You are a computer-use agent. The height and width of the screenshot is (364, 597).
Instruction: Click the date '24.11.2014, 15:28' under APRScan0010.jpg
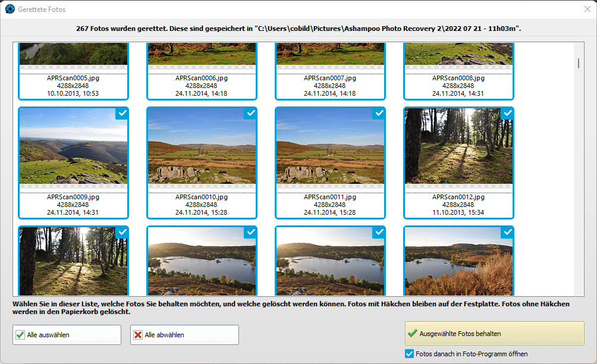point(201,212)
